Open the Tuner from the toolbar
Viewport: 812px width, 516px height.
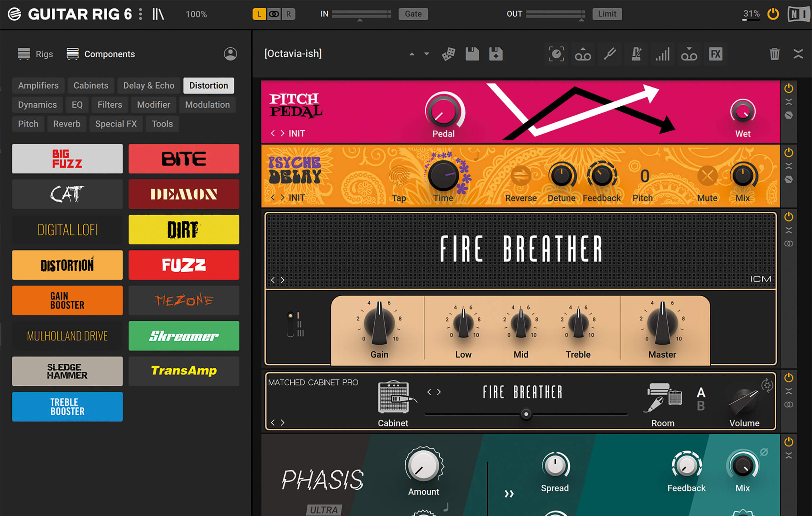[610, 54]
